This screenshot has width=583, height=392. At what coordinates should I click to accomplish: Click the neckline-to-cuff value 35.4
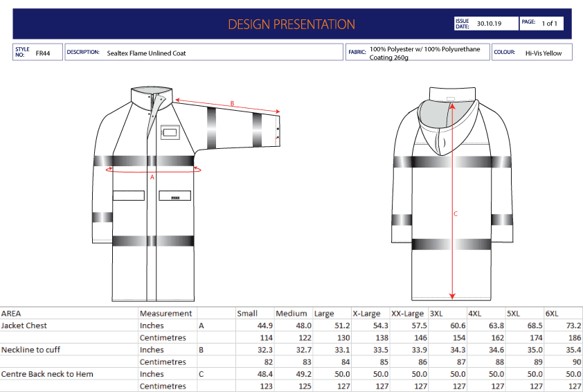coord(574,350)
